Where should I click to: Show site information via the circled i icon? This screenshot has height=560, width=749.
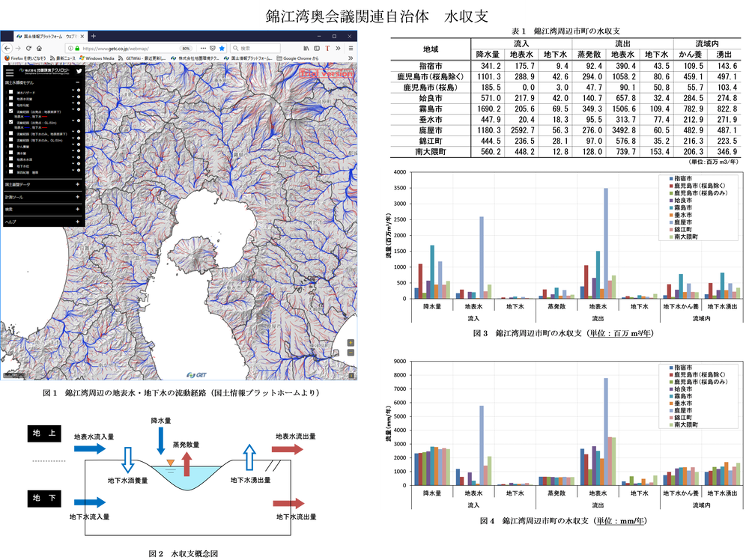coord(70,48)
